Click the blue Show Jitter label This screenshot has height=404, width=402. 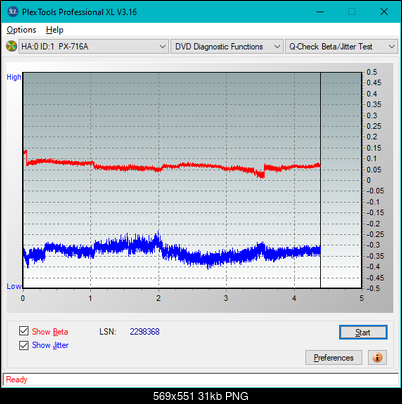[50, 345]
